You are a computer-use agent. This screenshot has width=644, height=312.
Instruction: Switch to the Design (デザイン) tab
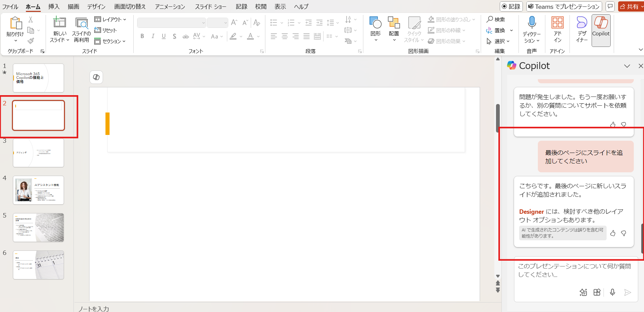point(96,6)
